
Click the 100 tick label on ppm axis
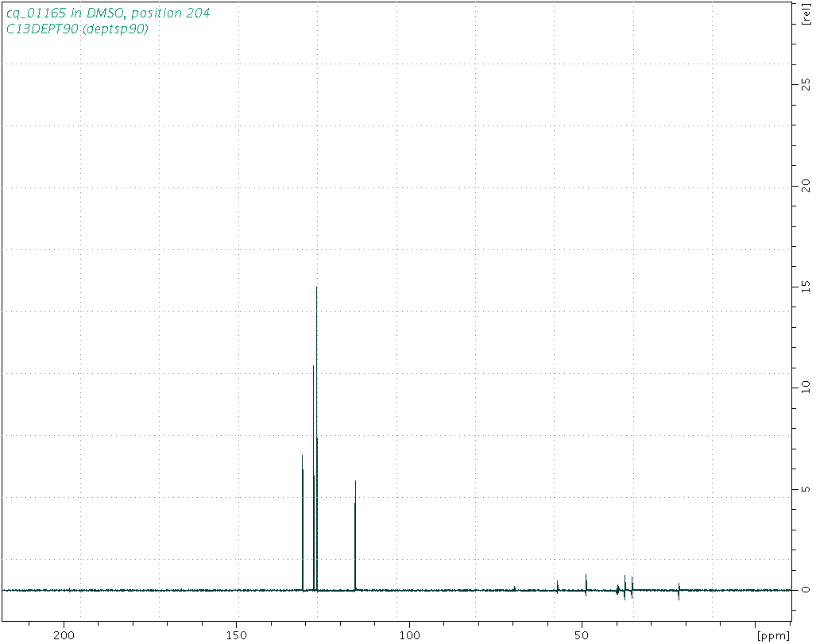[x=409, y=635]
